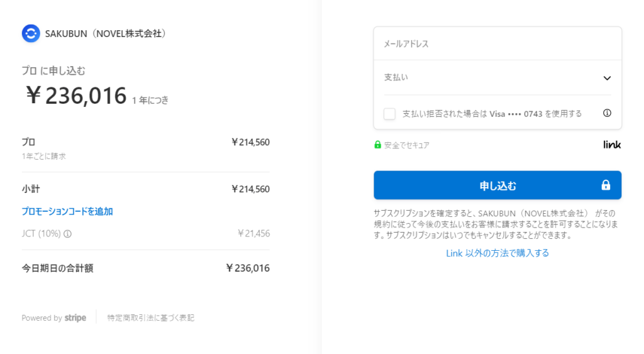Click the メールアドレス input field
Screen dimensions: 644x354
pos(497,43)
